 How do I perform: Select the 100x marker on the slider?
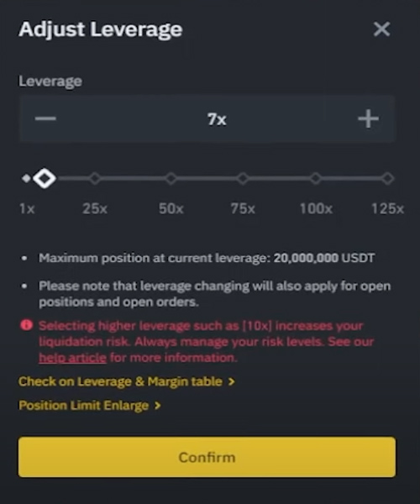pyautogui.click(x=316, y=178)
